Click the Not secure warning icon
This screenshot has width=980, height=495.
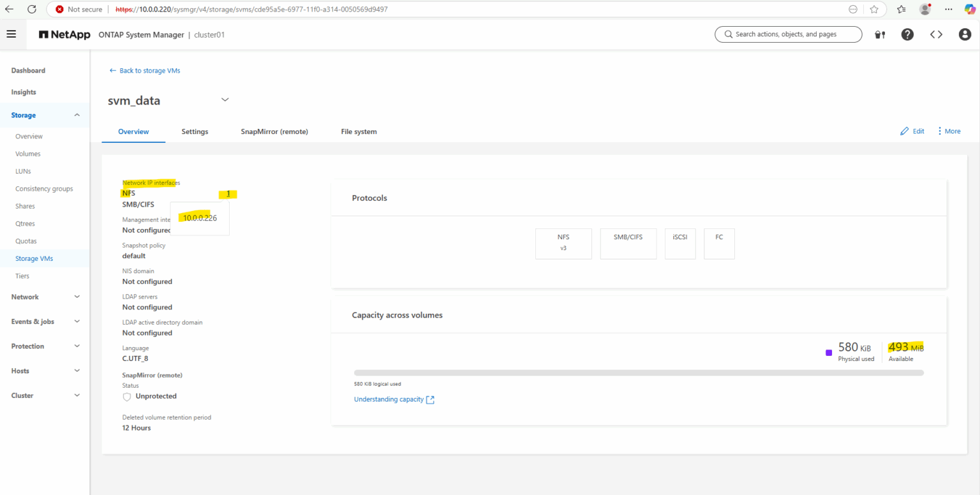tap(59, 10)
